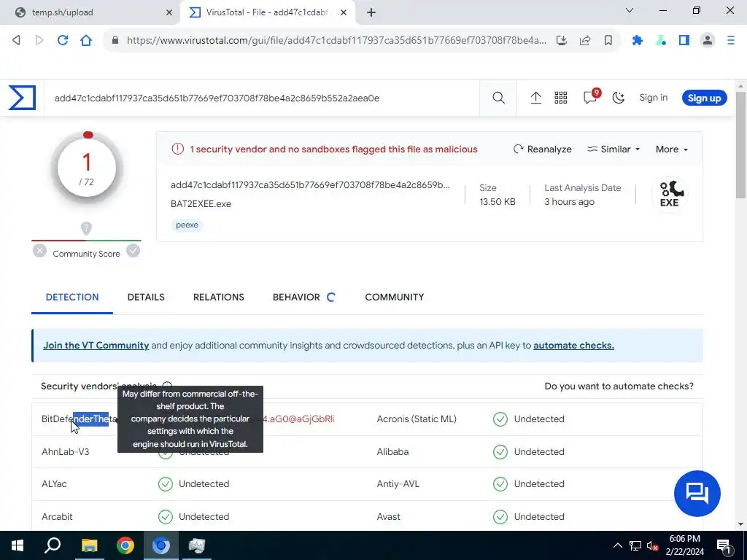The image size is (747, 560).
Task: Open the Windows notification center icon
Action: [x=724, y=545]
